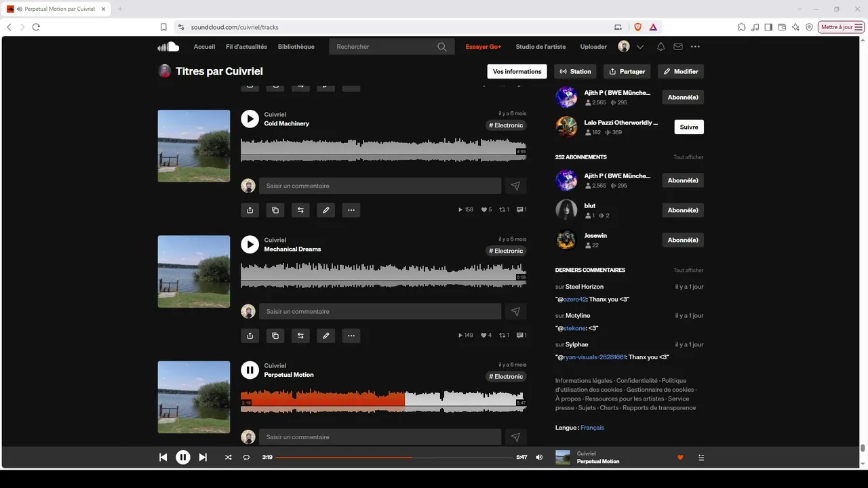Play the Cold Machinery track
This screenshot has width=868, height=488.
[250, 119]
